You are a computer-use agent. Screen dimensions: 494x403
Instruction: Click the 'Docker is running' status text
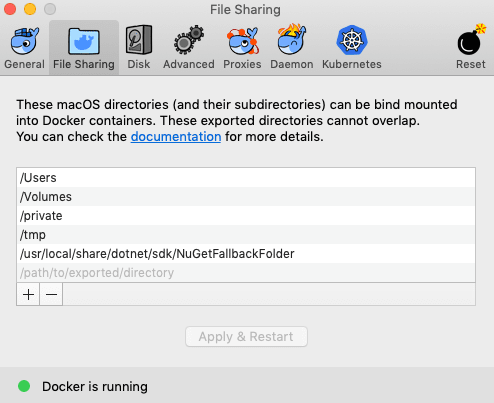(95, 387)
